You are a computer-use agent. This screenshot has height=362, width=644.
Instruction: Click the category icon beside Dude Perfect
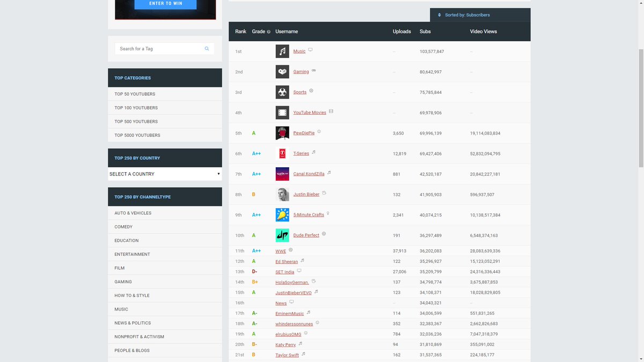pyautogui.click(x=324, y=234)
